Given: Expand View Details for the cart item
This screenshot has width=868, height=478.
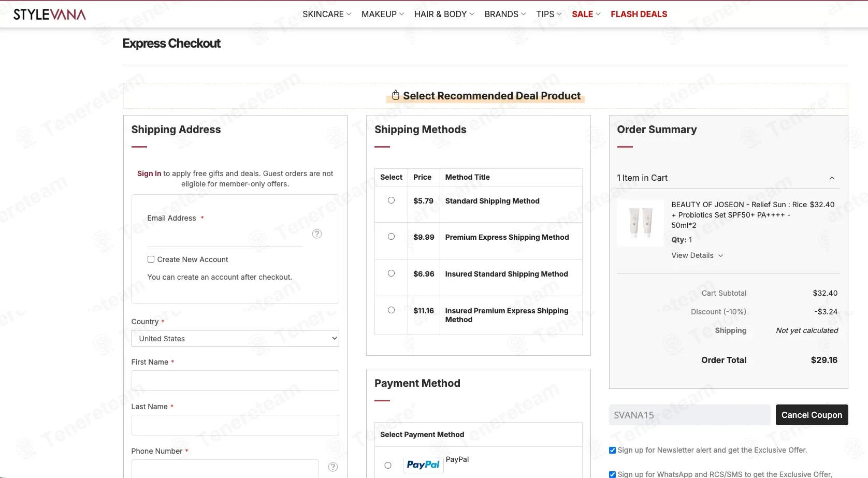Looking at the screenshot, I should [697, 255].
